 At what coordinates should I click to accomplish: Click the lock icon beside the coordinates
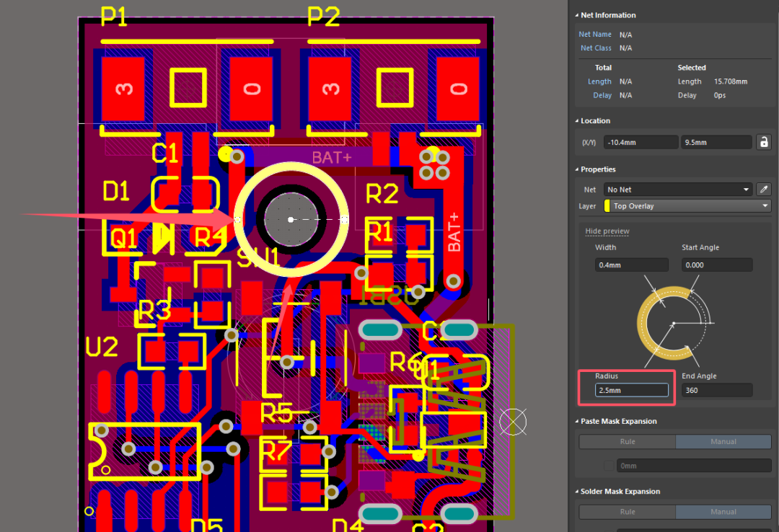(x=763, y=143)
